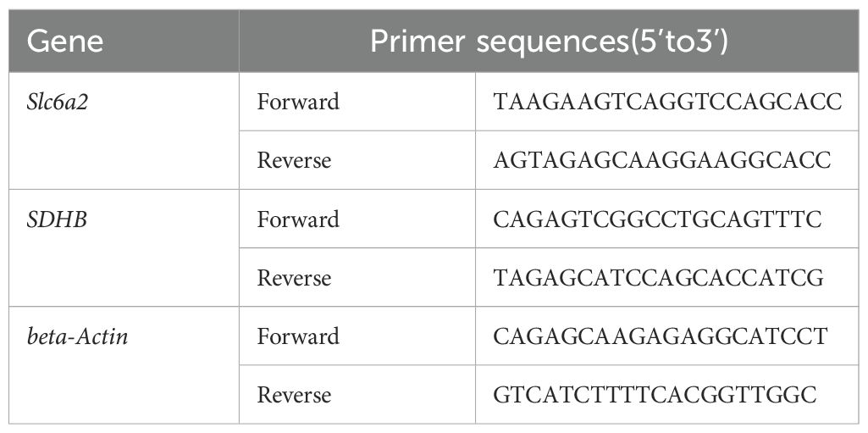Click the word 'Primer' in the header
This screenshot has width=868, height=433.
pos(409,42)
